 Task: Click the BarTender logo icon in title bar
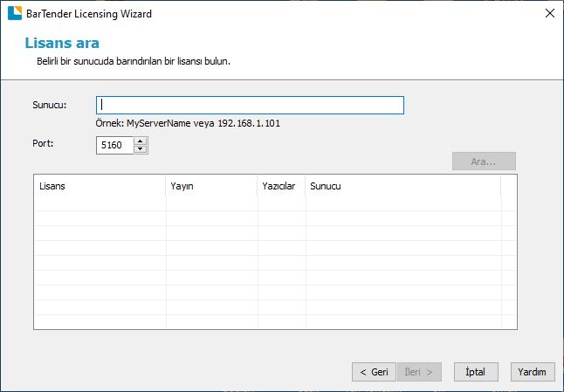pyautogui.click(x=15, y=13)
